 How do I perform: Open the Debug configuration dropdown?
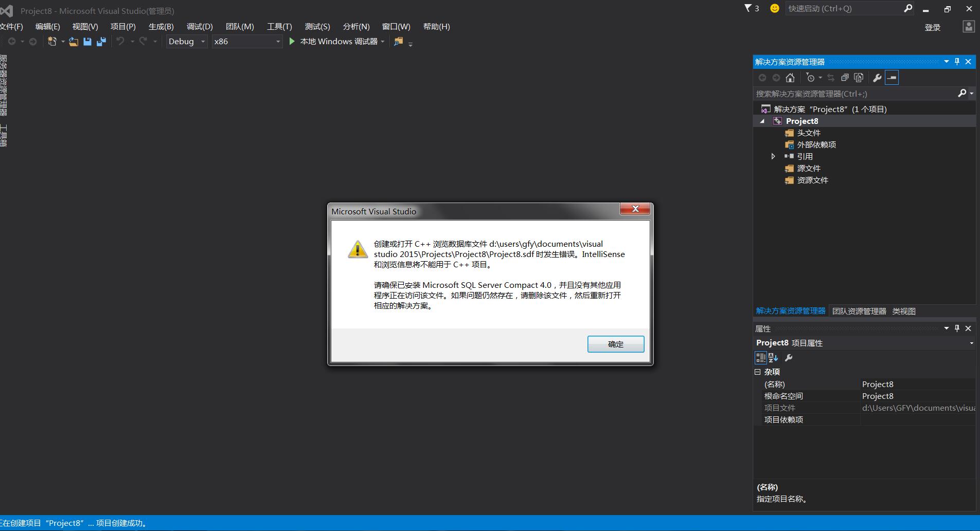click(x=186, y=42)
